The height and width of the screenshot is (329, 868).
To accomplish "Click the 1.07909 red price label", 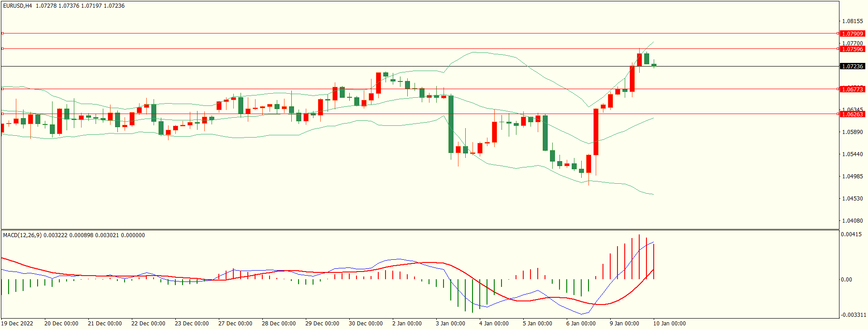I will [x=852, y=33].
